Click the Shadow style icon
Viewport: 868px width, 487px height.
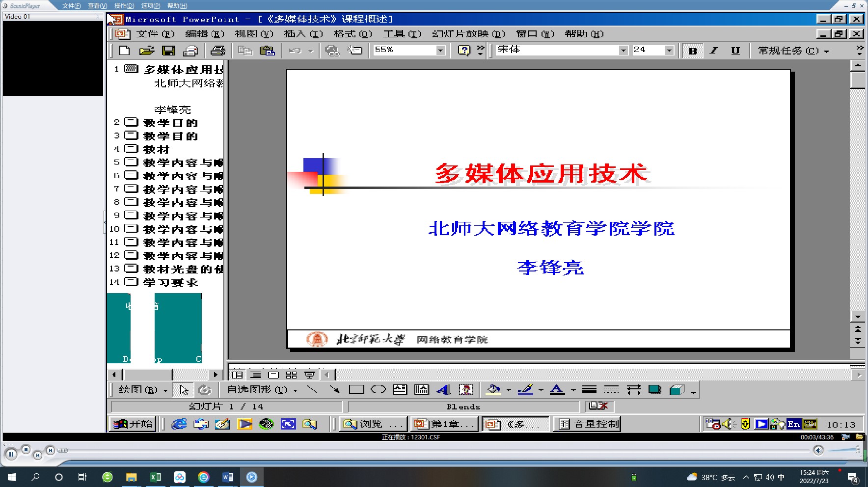click(655, 390)
